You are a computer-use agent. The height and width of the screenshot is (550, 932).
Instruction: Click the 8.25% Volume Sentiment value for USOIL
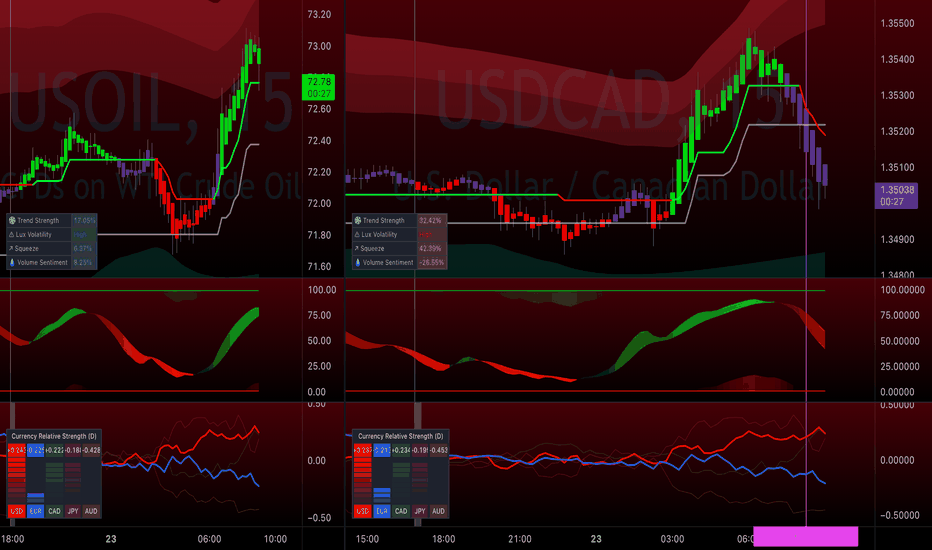tap(84, 262)
